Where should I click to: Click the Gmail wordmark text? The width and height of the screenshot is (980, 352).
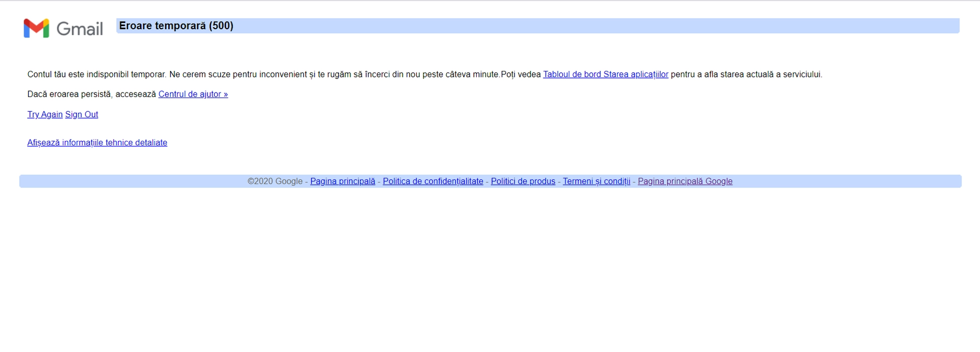coord(80,29)
